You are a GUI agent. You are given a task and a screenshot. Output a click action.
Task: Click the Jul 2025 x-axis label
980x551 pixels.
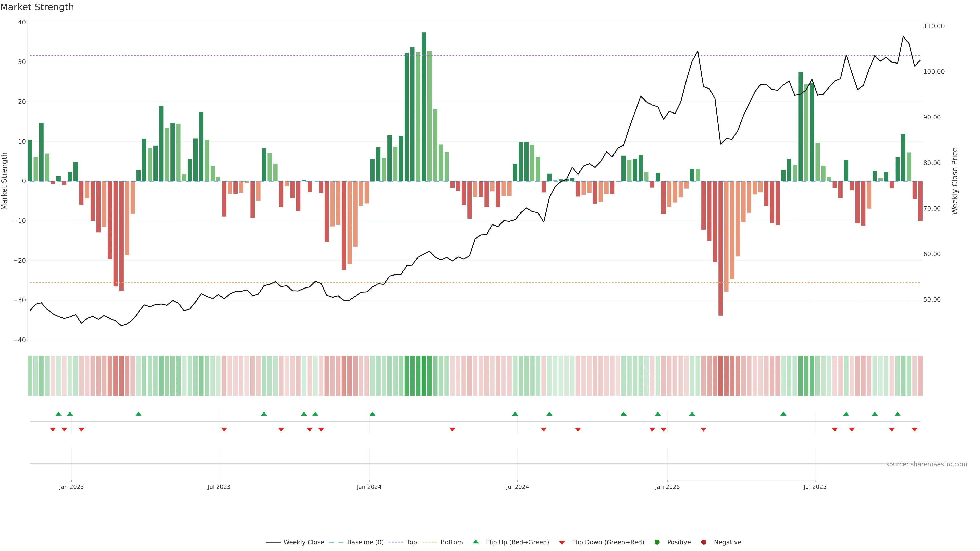(815, 487)
